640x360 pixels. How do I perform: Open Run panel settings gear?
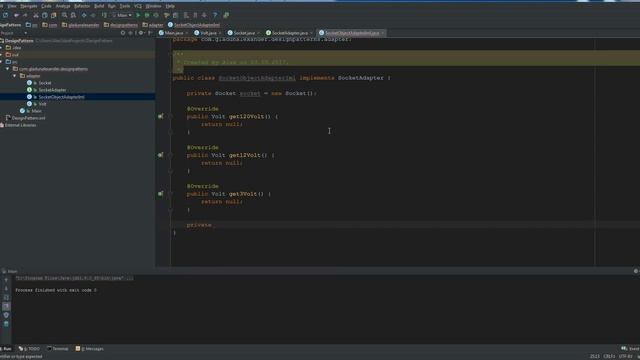636,271
